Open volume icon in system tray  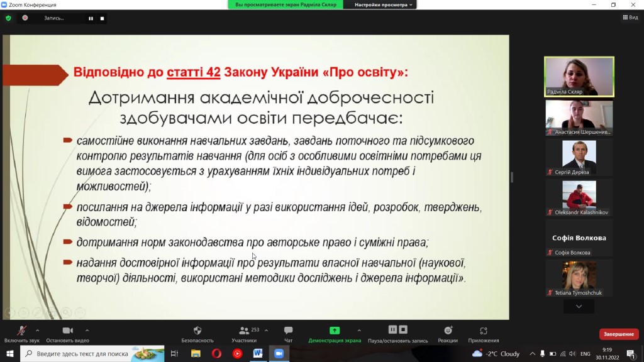(572, 353)
